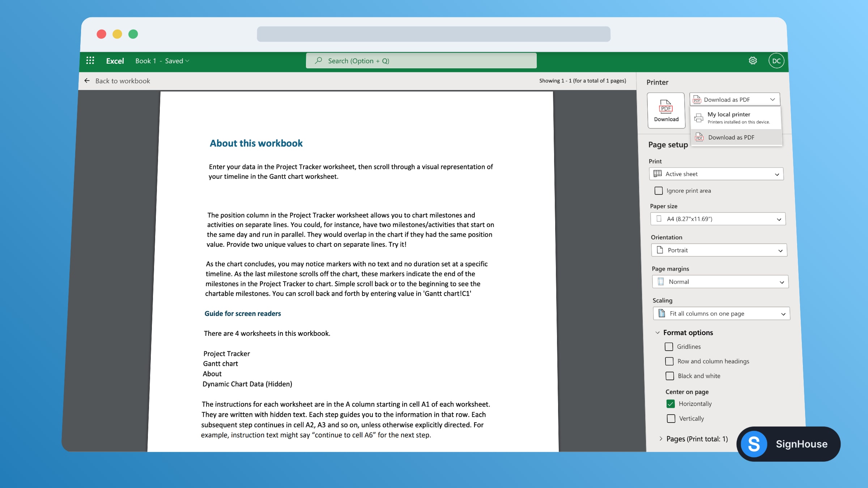Enable the Gridlines checkbox
868x488 pixels.
click(669, 347)
